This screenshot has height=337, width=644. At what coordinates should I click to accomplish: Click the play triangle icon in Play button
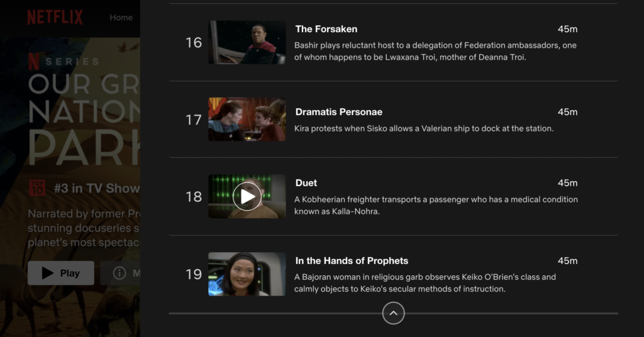tap(48, 273)
